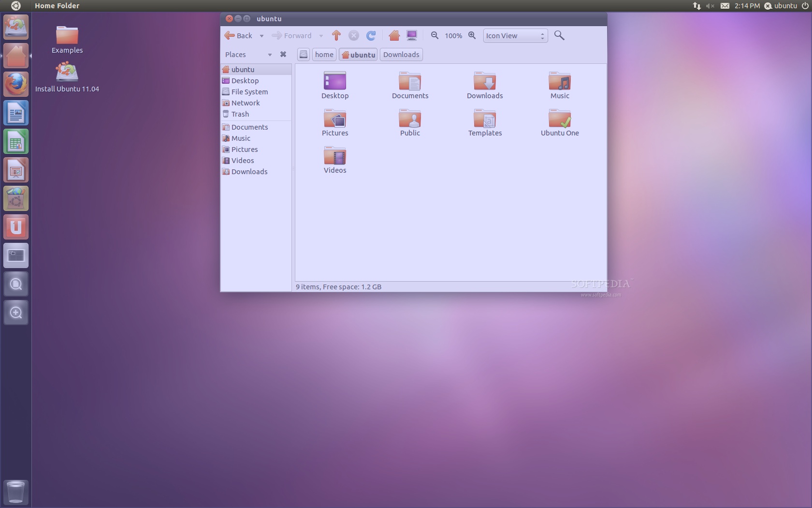Launch Firefox from the launcher

(16, 84)
